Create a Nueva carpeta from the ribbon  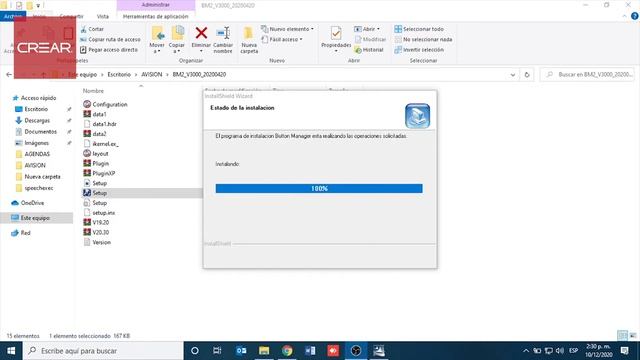[x=249, y=40]
